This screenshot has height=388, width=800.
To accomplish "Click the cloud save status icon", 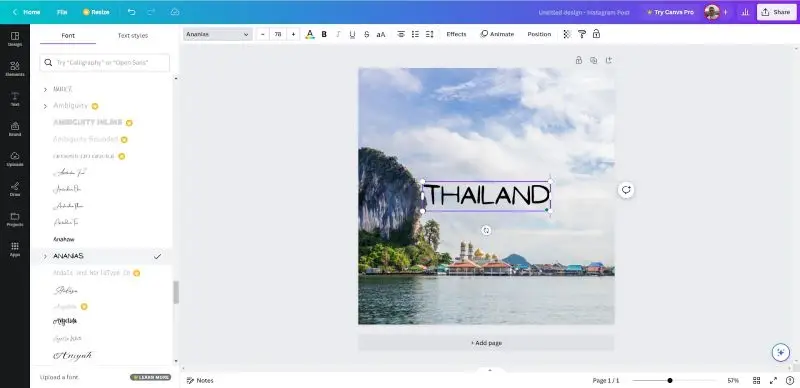I will pyautogui.click(x=174, y=12).
